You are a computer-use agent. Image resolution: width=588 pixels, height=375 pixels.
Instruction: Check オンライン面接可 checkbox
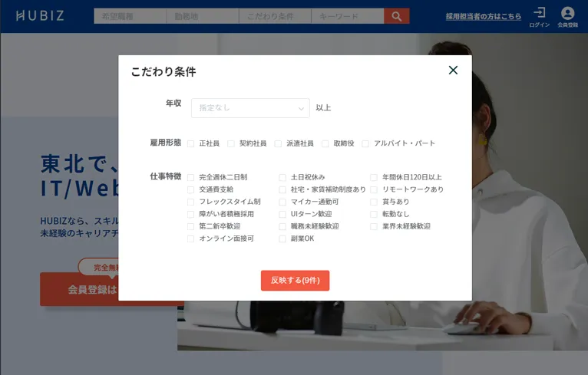[190, 239]
